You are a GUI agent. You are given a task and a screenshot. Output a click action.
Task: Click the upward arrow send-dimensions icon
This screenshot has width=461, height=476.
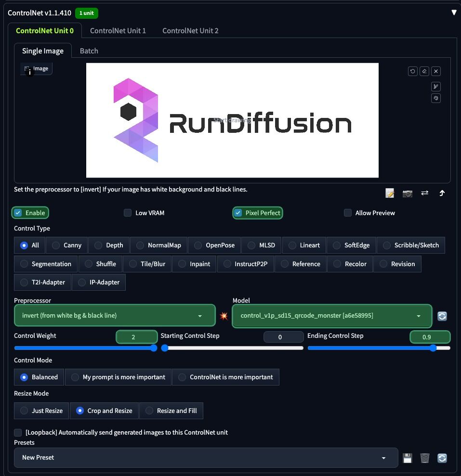442,193
